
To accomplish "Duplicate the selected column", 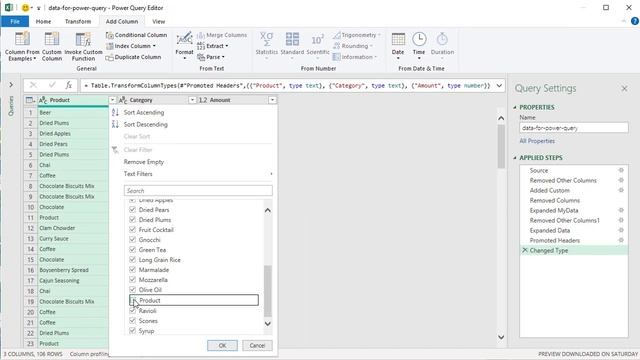I will pos(133,57).
